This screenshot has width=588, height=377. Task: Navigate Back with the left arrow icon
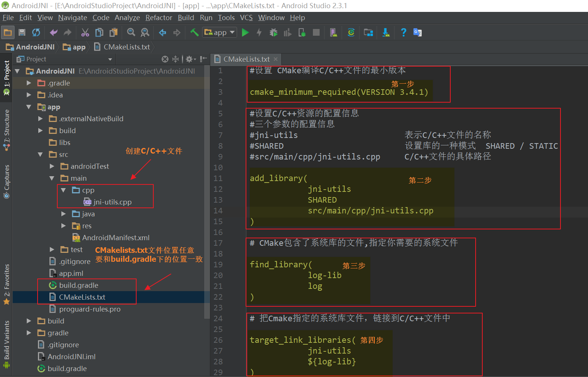point(163,33)
